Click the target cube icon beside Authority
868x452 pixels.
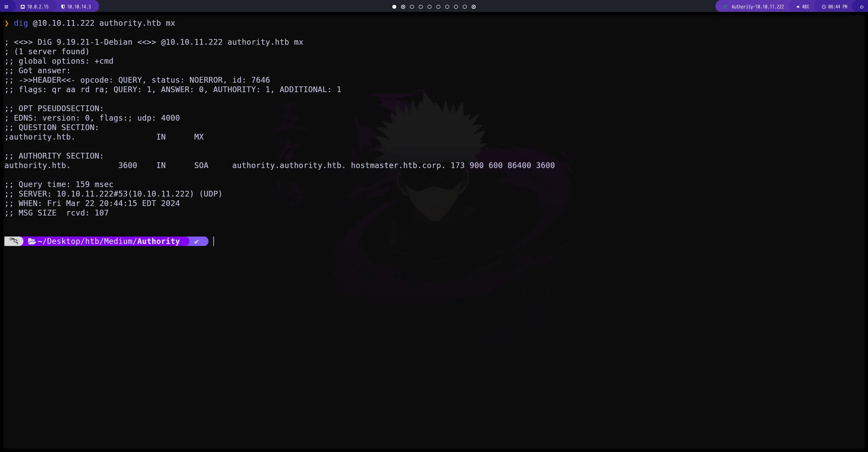click(x=725, y=7)
